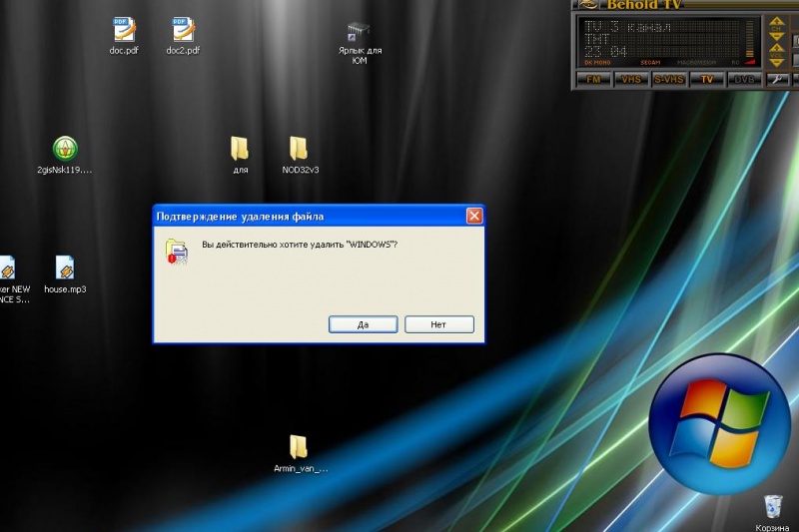Select the 2gisNsk119 application icon

pos(65,156)
